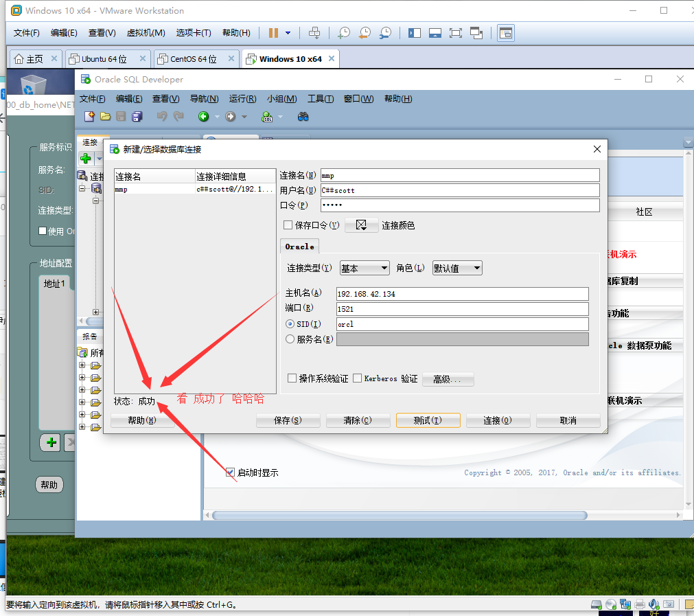This screenshot has height=616, width=694.
Task: Click the connection color picker swatch
Action: tap(361, 225)
